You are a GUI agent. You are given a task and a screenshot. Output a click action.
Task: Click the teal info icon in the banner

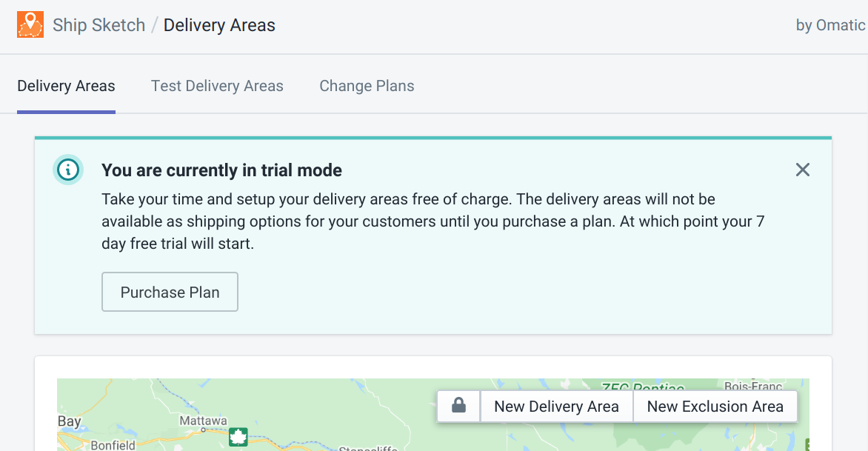(x=68, y=170)
